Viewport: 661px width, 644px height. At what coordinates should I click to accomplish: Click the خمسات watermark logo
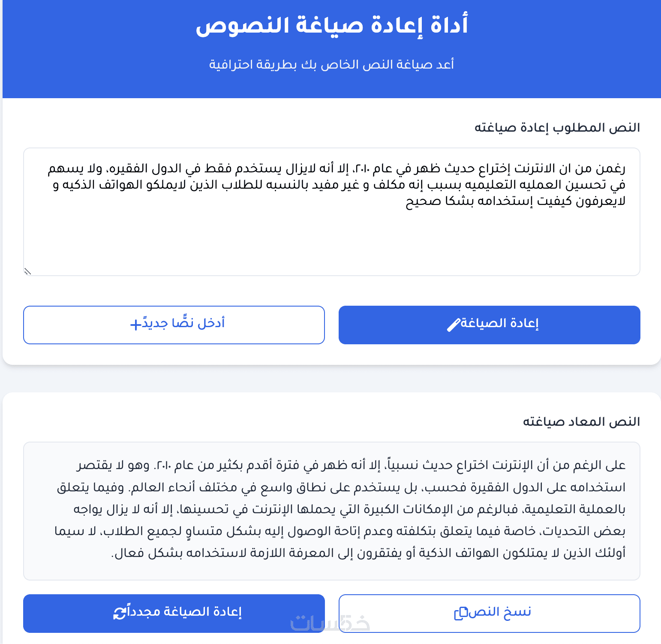(x=330, y=623)
